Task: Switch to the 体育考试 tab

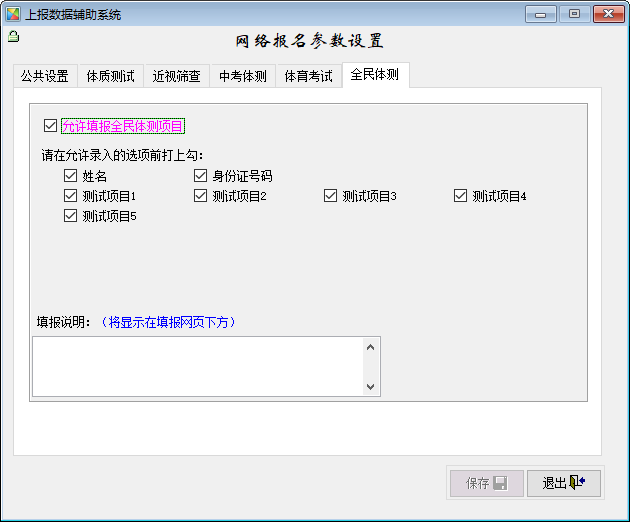Action: pos(308,76)
